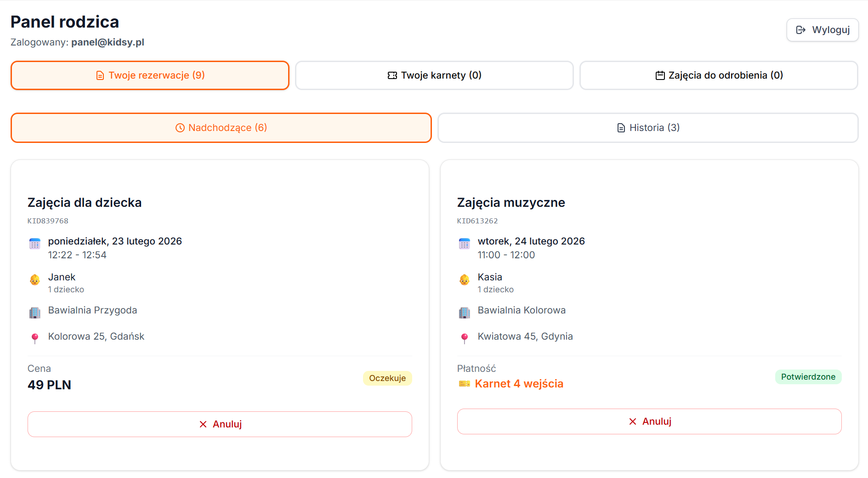
Task: Cancel the Zajęcia dla dziecka reservation
Action: 220,424
